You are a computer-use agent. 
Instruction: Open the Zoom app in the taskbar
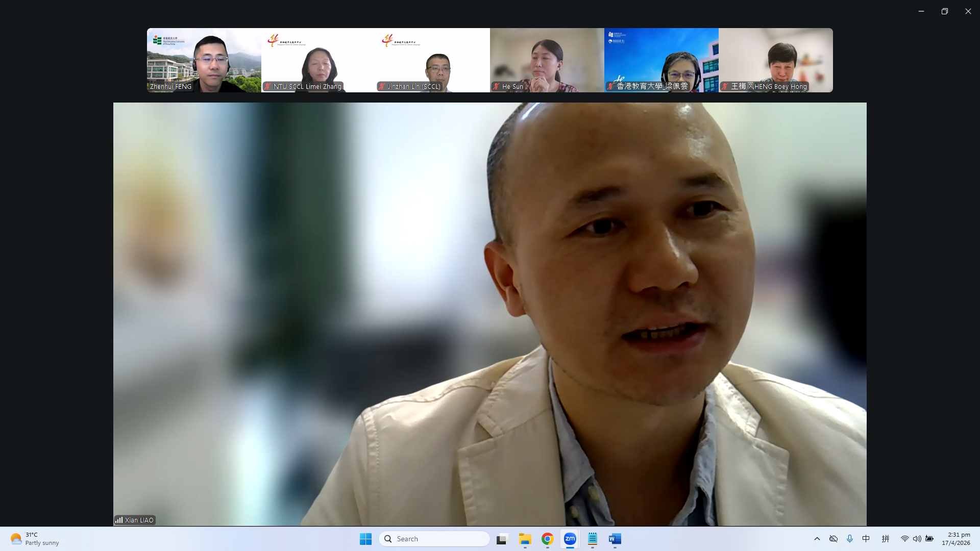[x=570, y=539]
